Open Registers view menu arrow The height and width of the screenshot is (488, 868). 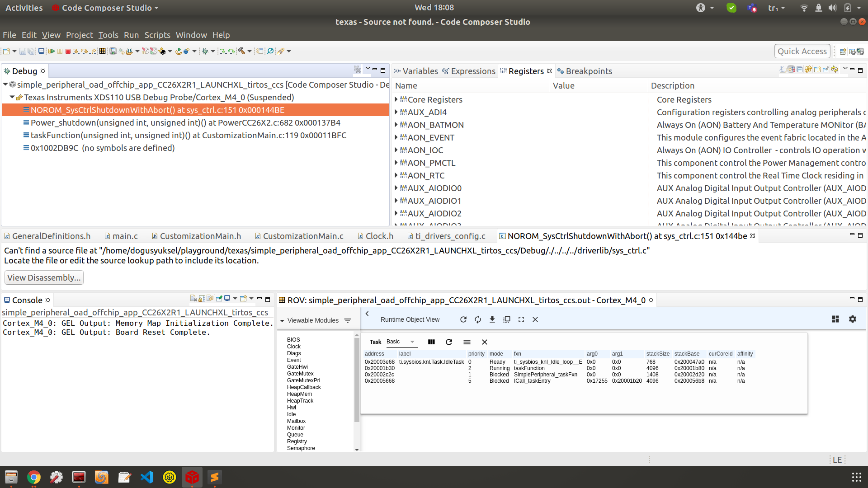(x=845, y=68)
